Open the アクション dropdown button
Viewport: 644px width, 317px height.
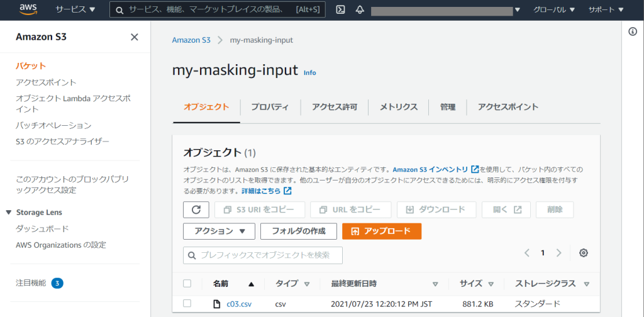coord(219,231)
